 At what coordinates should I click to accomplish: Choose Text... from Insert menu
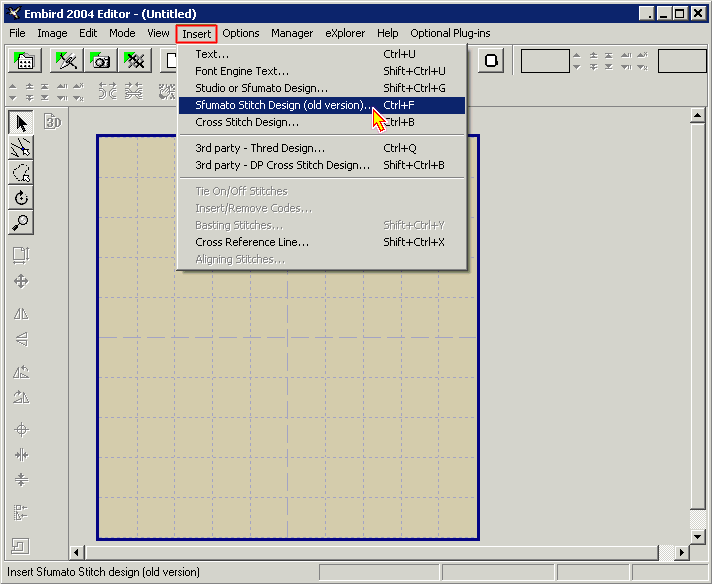[x=322, y=54]
